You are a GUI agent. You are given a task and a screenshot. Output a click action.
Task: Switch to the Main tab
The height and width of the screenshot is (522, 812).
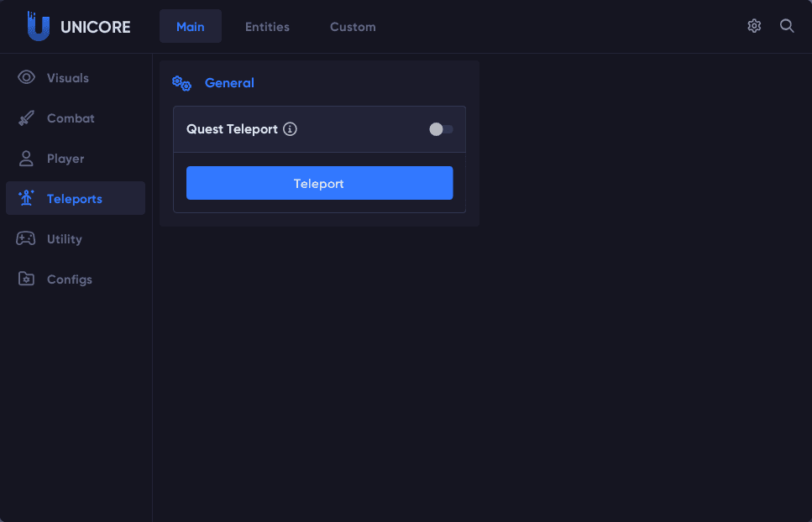(191, 27)
